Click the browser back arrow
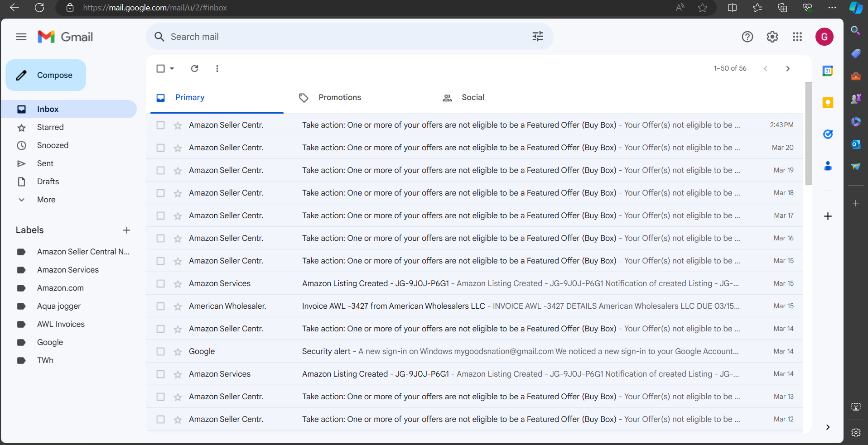 click(14, 8)
